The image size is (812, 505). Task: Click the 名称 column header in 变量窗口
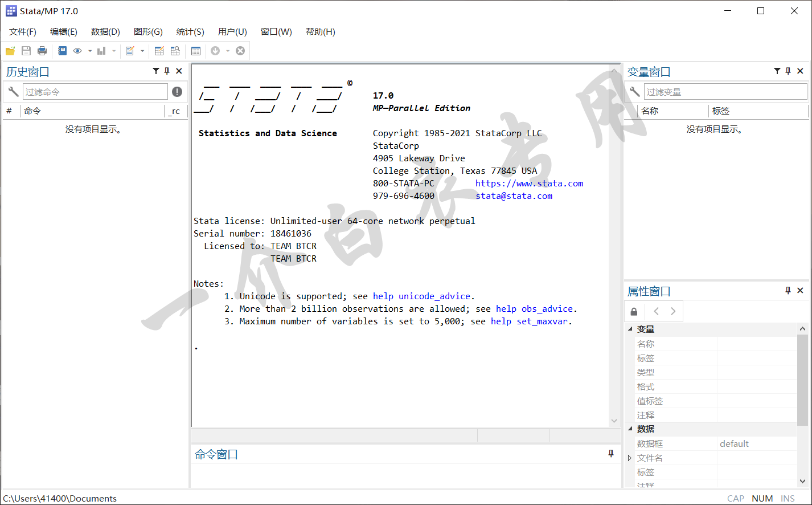650,111
